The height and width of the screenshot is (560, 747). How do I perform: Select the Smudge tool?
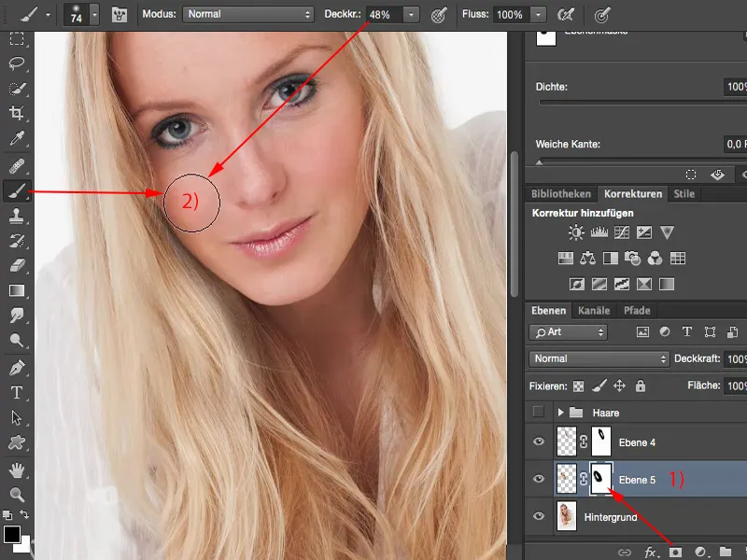[x=17, y=315]
